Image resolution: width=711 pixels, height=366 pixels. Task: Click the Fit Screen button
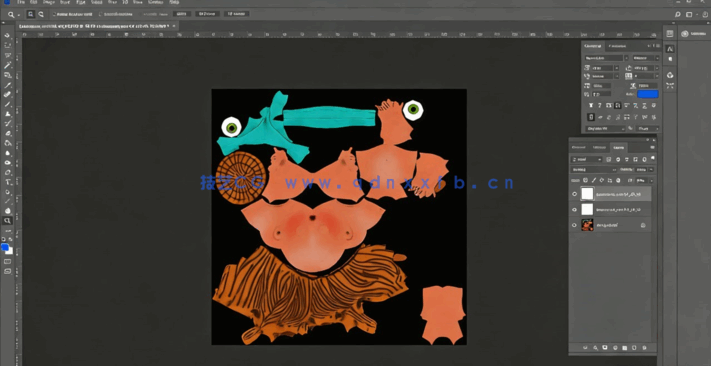207,14
